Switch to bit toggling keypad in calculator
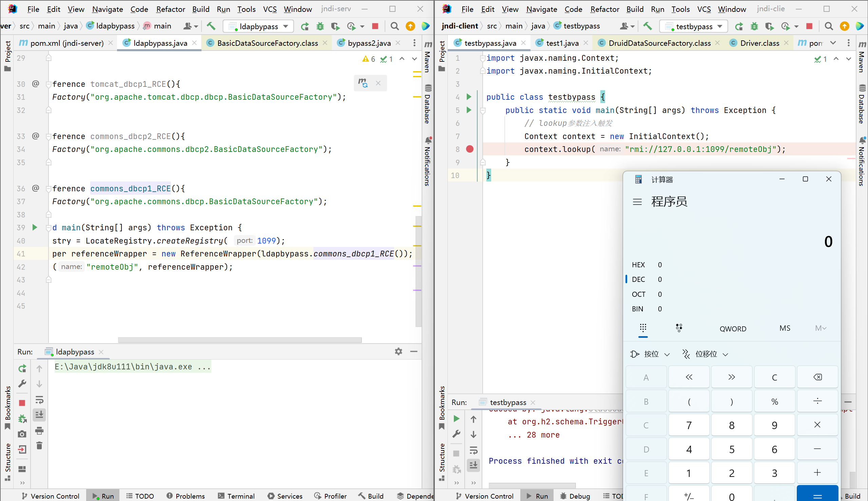 coord(679,328)
